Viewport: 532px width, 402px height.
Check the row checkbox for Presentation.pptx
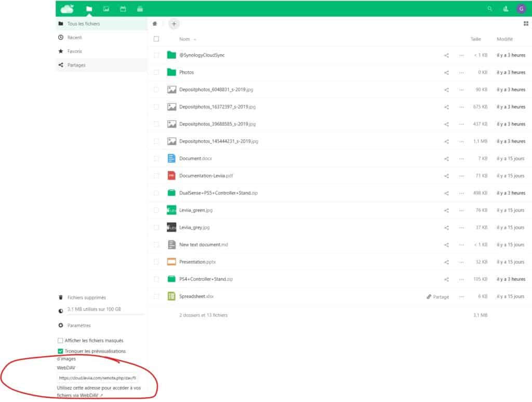click(155, 262)
